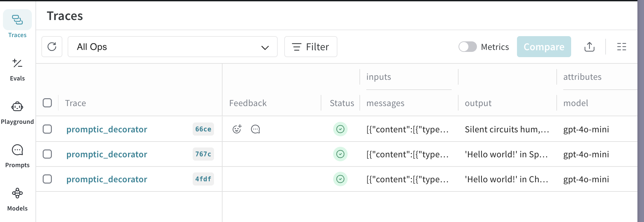Select the checkbox for trace 66ce
Image resolution: width=644 pixels, height=222 pixels.
coord(47,129)
